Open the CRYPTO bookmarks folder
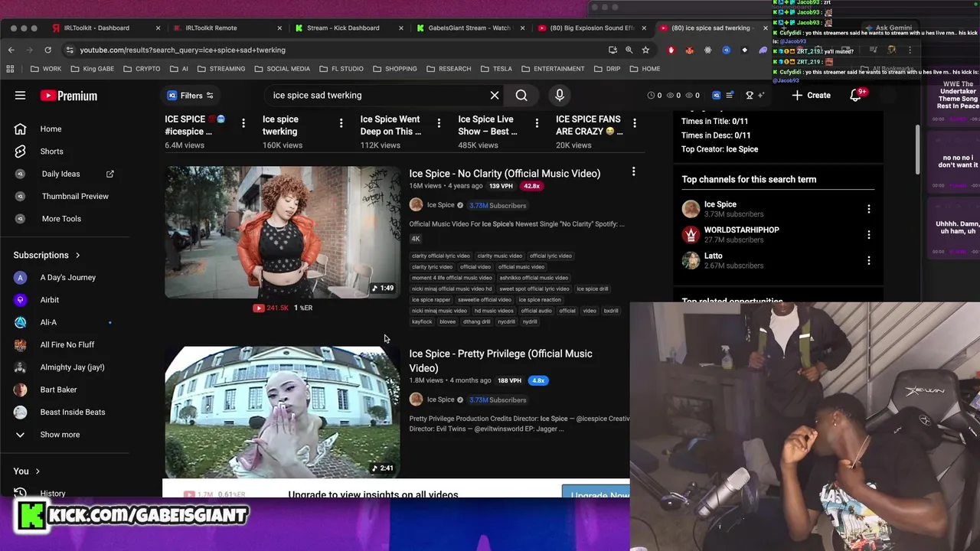Viewport: 980px width, 551px height. point(142,69)
